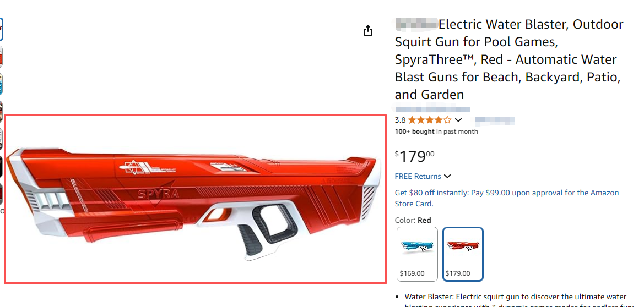
Task: Select the blue color option priced $169.00
Action: tap(417, 254)
